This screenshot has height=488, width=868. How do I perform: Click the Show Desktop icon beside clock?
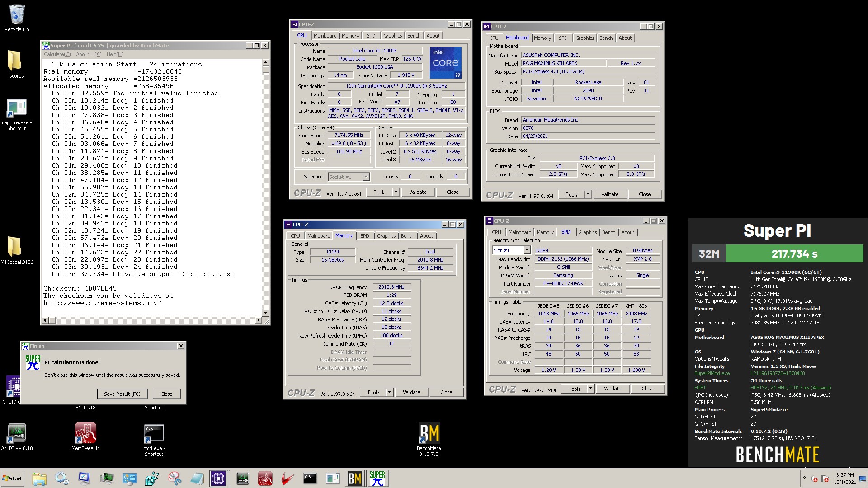[x=863, y=479]
